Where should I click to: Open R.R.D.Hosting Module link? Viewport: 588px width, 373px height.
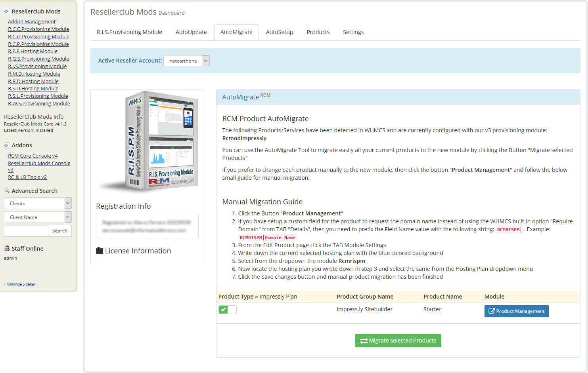[33, 81]
